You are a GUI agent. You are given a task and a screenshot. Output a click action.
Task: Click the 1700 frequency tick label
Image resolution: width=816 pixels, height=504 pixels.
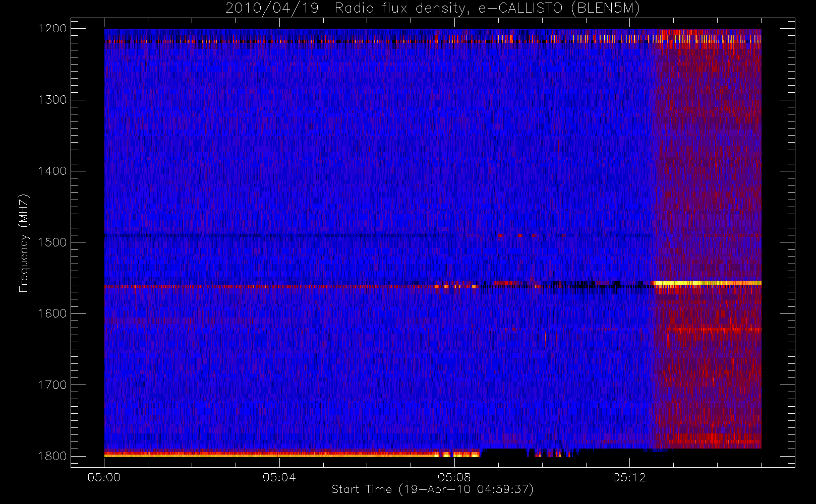pyautogui.click(x=52, y=385)
